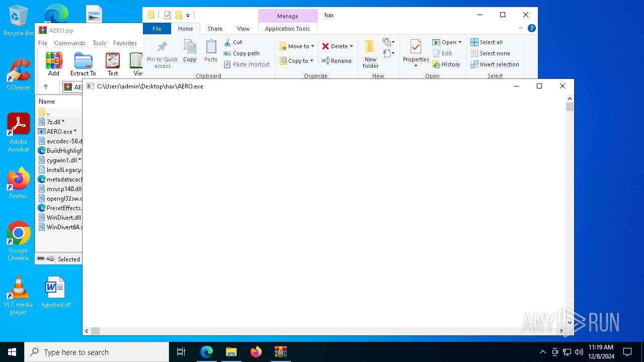
Task: Open File Explorer from the taskbar
Action: point(231,352)
